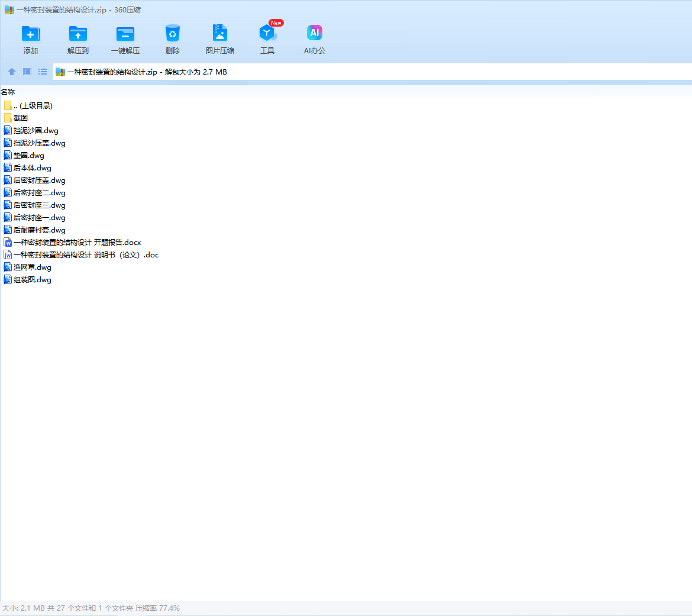Select file 垫圈.dwg
The height and width of the screenshot is (616, 692).
pos(24,155)
